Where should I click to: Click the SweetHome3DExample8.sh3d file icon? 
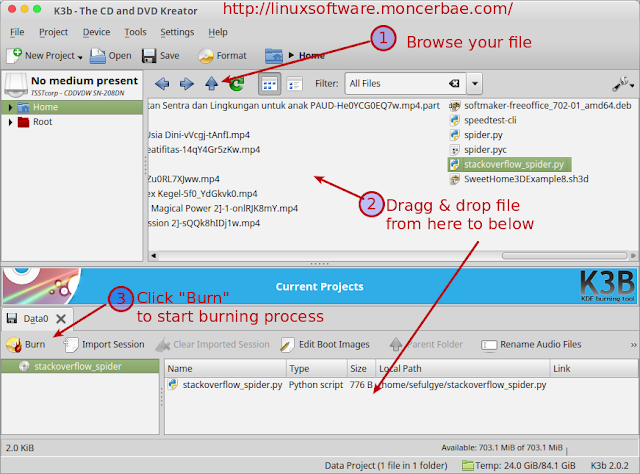[x=454, y=179]
